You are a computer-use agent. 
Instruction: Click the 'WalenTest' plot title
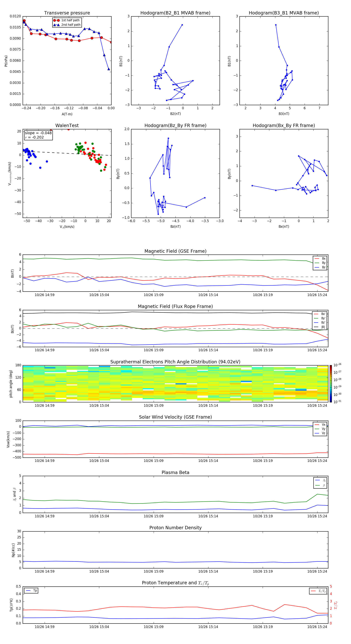[x=67, y=125]
